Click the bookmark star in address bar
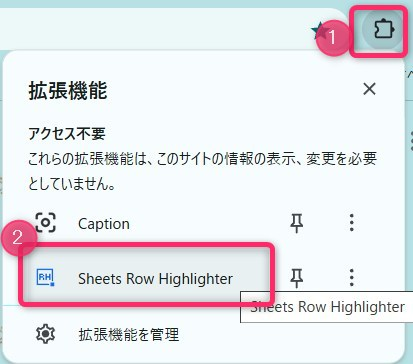The width and height of the screenshot is (413, 364). (319, 30)
